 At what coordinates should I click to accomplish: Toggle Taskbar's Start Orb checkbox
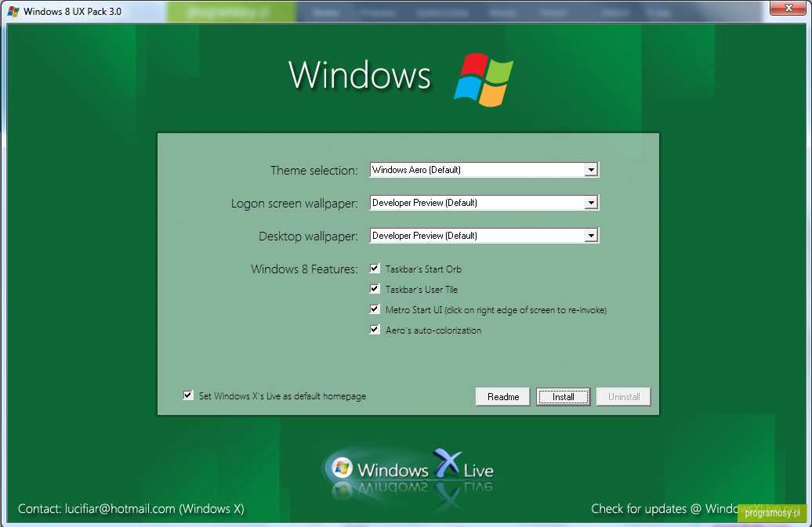pos(375,269)
